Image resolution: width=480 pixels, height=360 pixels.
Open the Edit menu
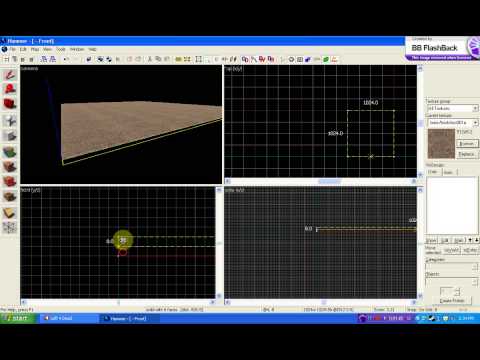pyautogui.click(x=23, y=49)
